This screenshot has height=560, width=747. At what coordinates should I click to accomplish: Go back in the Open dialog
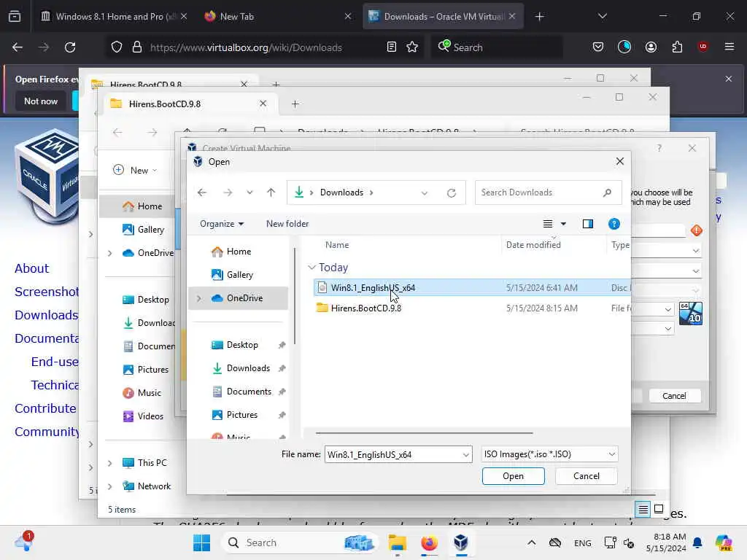pos(202,192)
